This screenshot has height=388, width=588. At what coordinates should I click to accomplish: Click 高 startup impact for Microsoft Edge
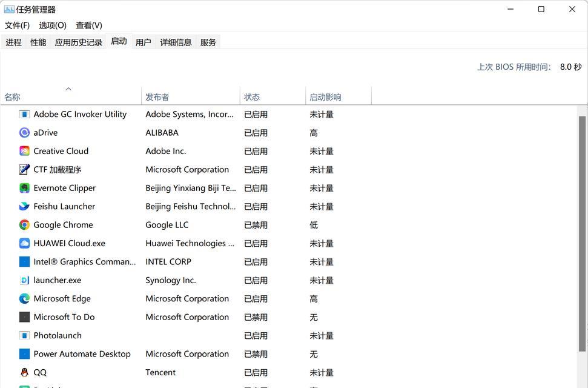pos(314,299)
